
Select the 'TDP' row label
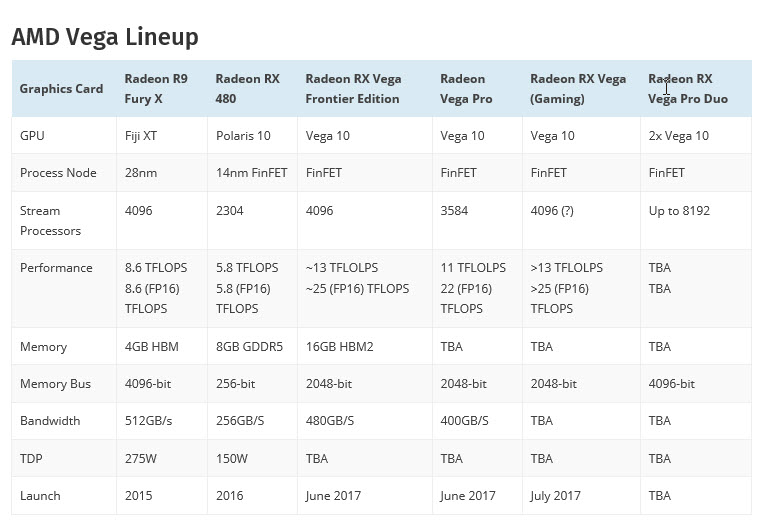coord(31,459)
